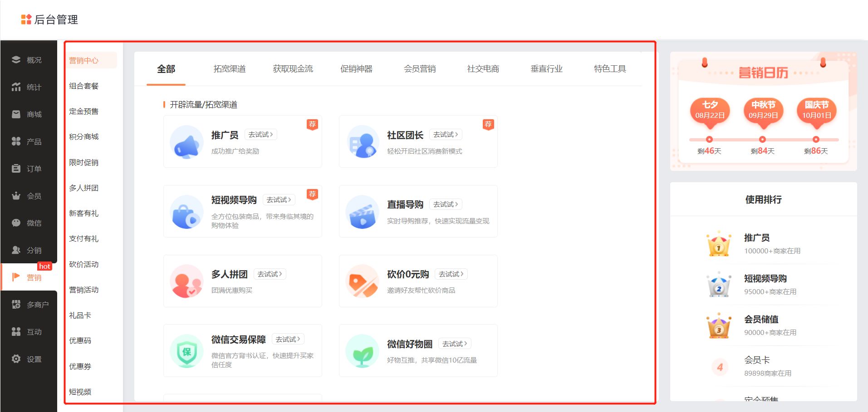Click the 后台管理 logo icon
The image size is (868, 412).
tap(26, 19)
